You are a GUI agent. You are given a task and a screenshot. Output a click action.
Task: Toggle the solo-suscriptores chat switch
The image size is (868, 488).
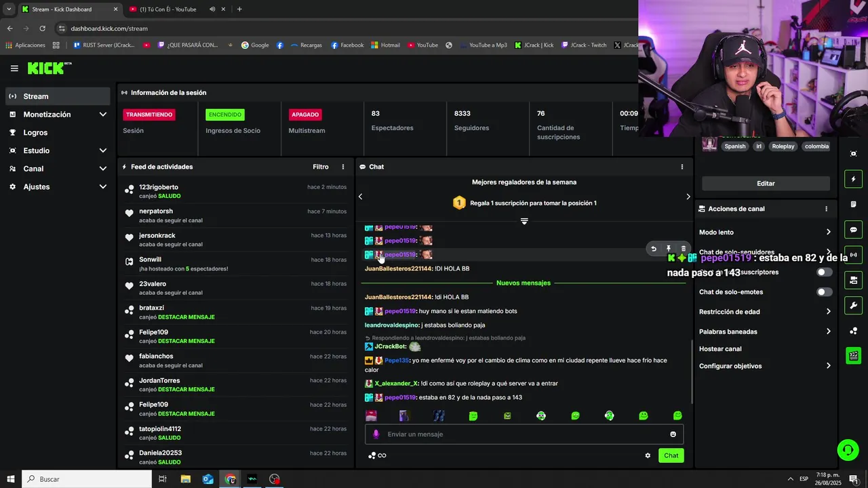(824, 272)
